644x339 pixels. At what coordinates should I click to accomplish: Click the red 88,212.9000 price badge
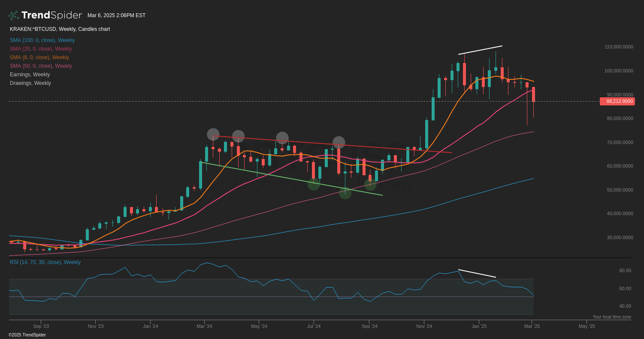click(617, 101)
